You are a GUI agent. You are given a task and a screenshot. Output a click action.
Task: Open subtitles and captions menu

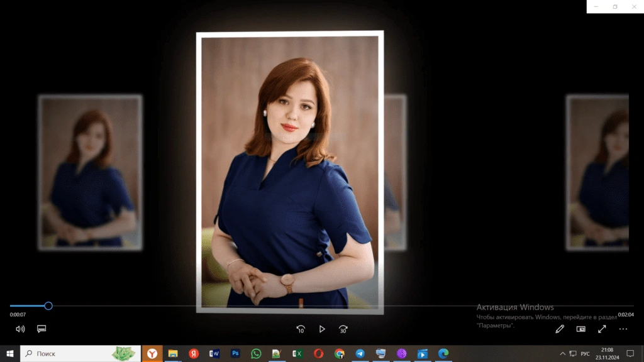click(42, 329)
